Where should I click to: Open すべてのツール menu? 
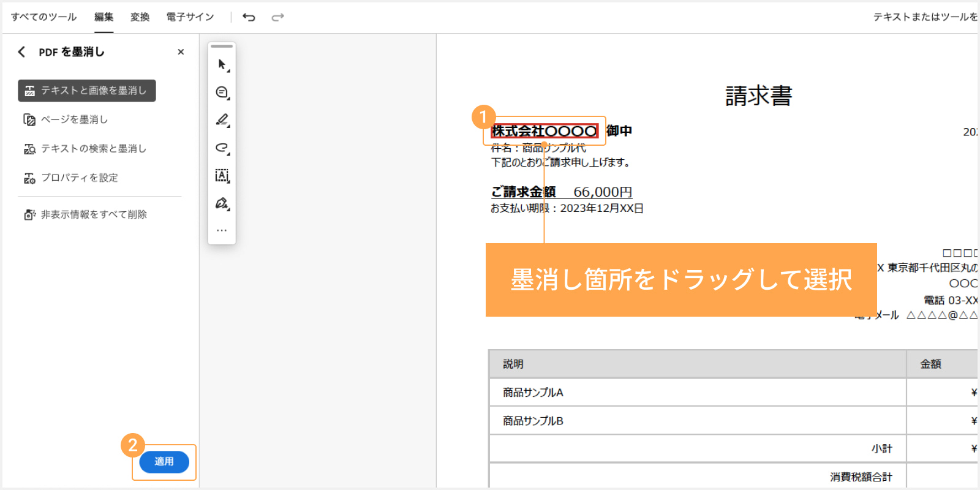pyautogui.click(x=43, y=17)
